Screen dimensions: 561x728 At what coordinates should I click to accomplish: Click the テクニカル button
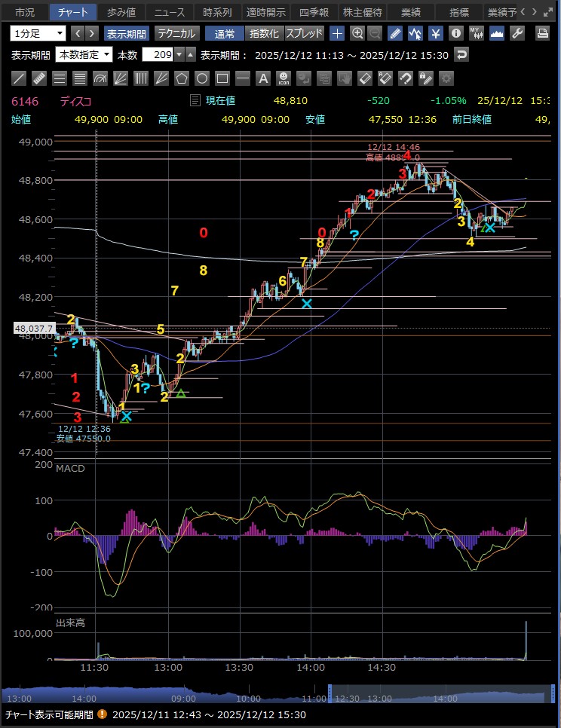point(176,33)
